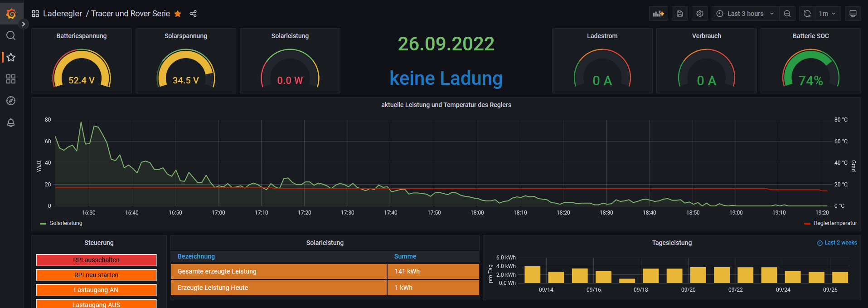This screenshot has width=868, height=308.
Task: Toggle Solarleistung series in chart legend
Action: pos(66,223)
